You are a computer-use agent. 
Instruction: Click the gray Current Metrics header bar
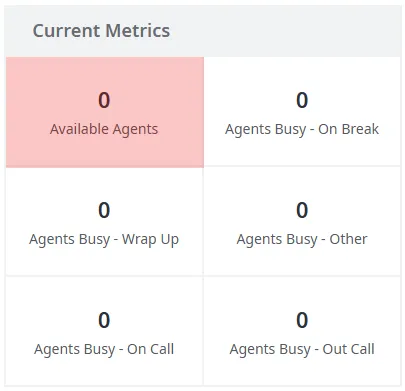pos(203,31)
